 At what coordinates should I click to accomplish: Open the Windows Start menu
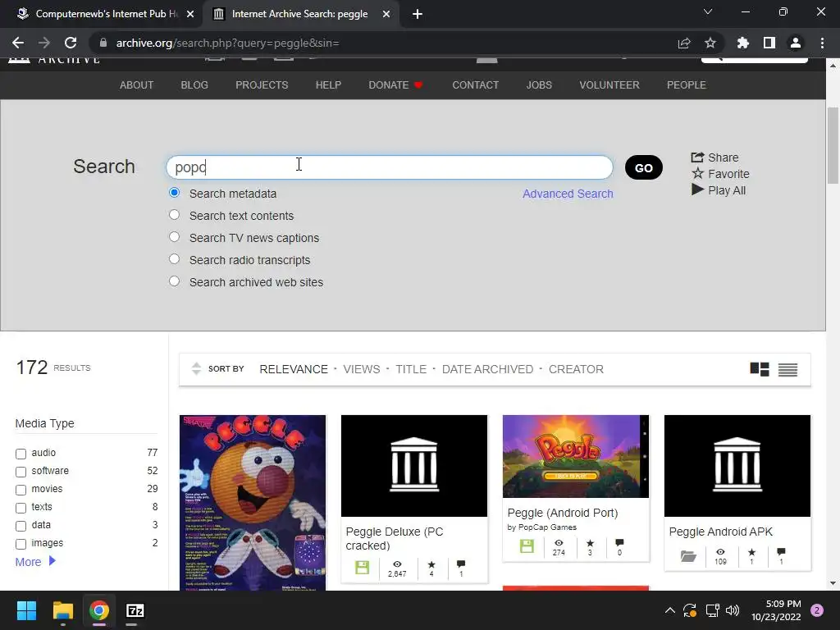coord(26,610)
